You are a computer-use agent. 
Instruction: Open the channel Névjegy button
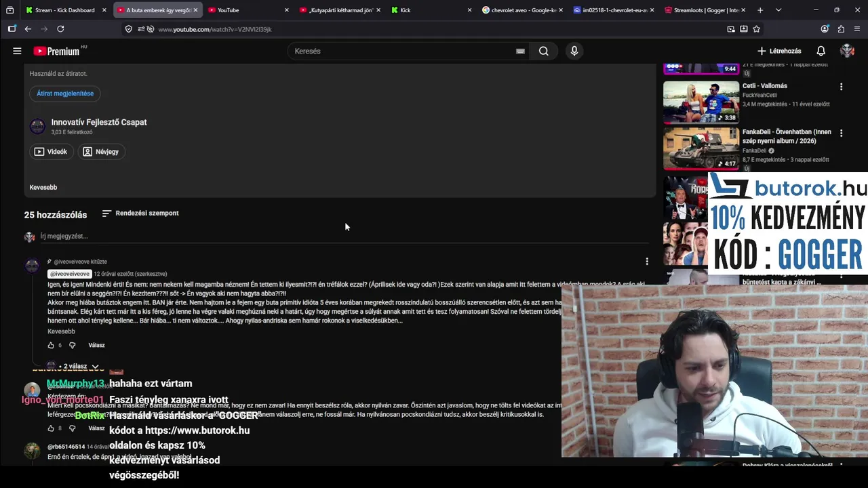tap(101, 152)
